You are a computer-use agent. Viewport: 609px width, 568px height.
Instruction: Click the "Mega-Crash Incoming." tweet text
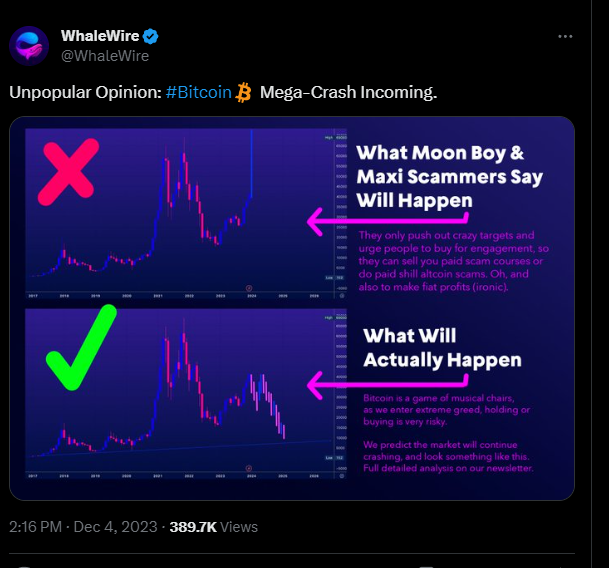348,92
